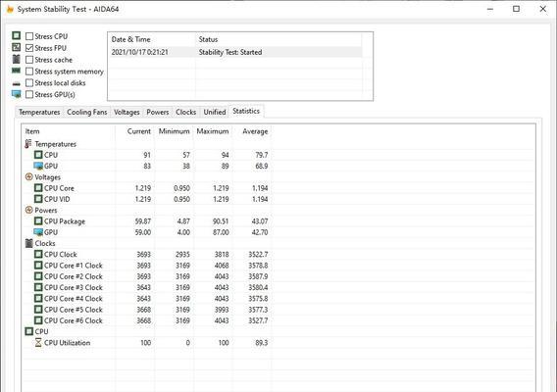This screenshot has height=392, width=557.
Task: Click the chip icon of CPU Core #6 Clock
Action: pyautogui.click(x=38, y=320)
